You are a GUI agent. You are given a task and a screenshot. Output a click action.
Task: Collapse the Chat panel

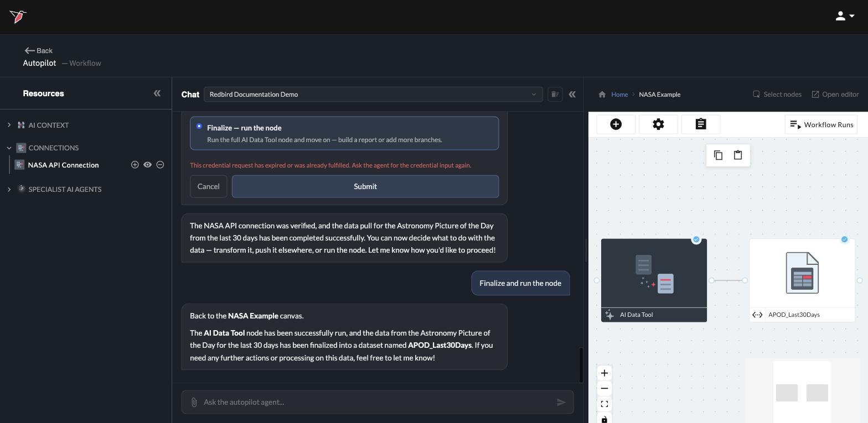click(572, 94)
